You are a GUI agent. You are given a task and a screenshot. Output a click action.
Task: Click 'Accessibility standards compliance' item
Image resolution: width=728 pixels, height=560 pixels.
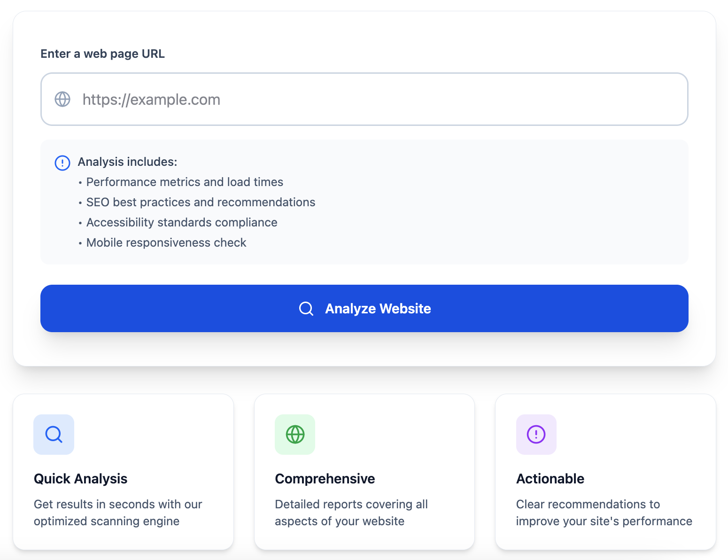coord(182,223)
